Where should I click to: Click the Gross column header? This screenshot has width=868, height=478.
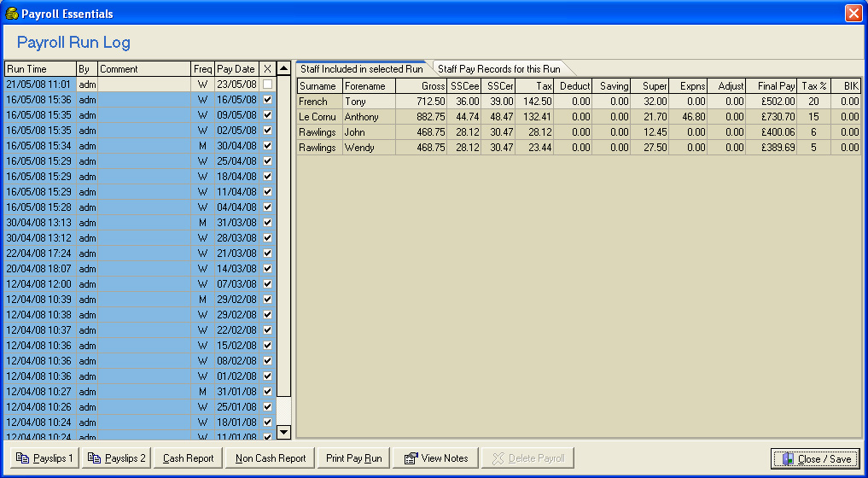421,86
